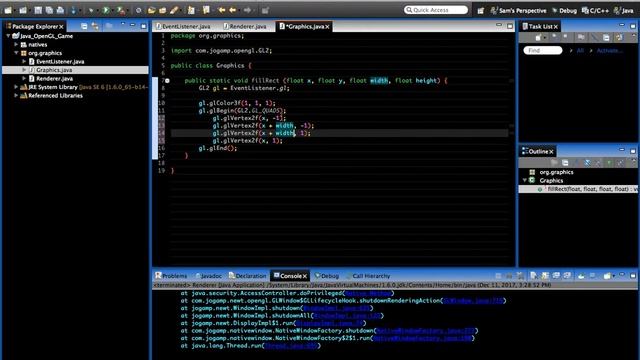Click the Search pencil icon in the toolbar
The width and height of the screenshot is (640, 360).
point(174,10)
